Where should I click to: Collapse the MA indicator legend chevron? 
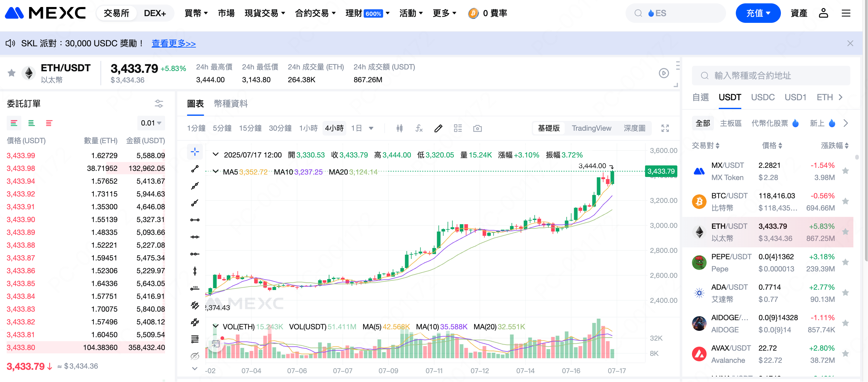(x=215, y=172)
